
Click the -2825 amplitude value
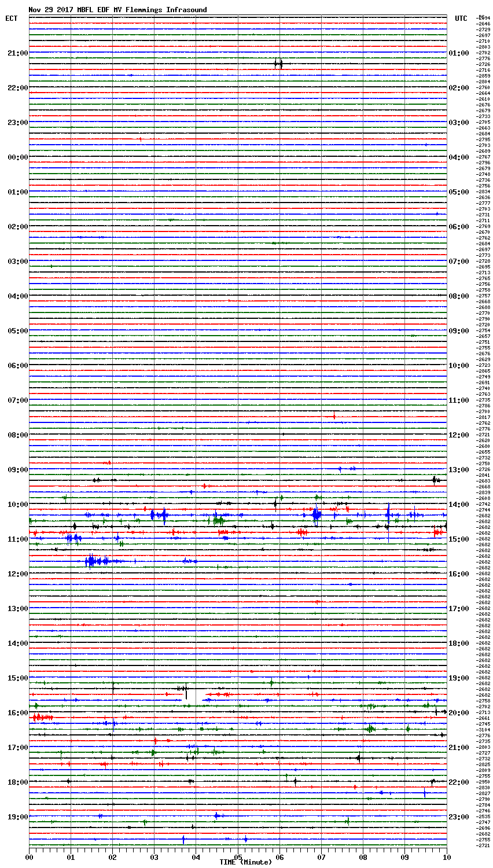click(x=483, y=764)
